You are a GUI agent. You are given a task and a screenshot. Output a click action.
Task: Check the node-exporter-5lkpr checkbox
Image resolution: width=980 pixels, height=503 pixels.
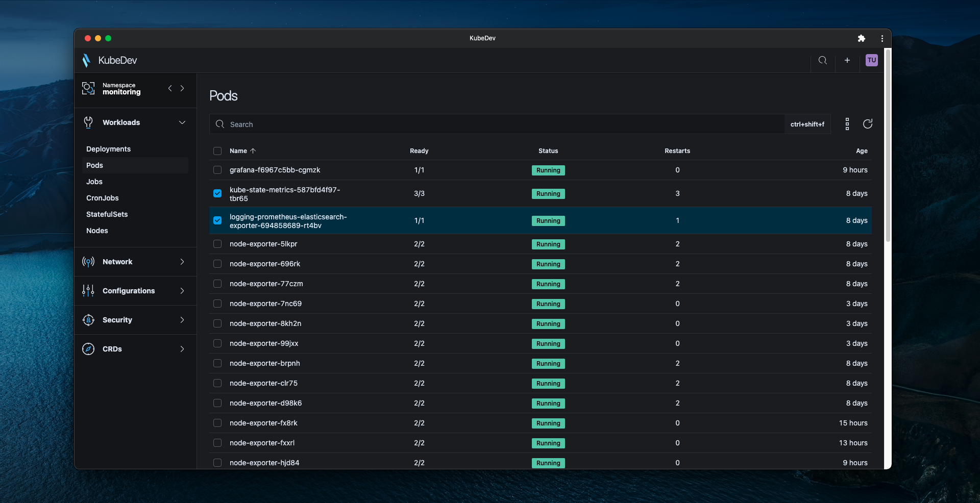(x=217, y=244)
